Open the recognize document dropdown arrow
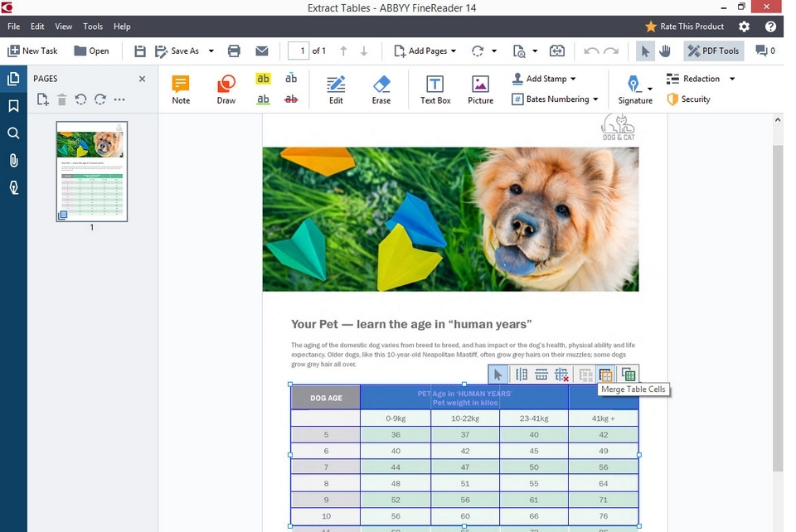 coord(535,51)
